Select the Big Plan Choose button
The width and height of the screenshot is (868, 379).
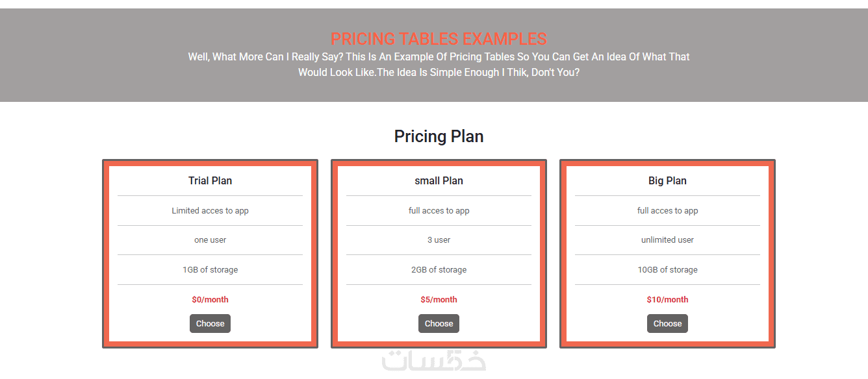[667, 323]
